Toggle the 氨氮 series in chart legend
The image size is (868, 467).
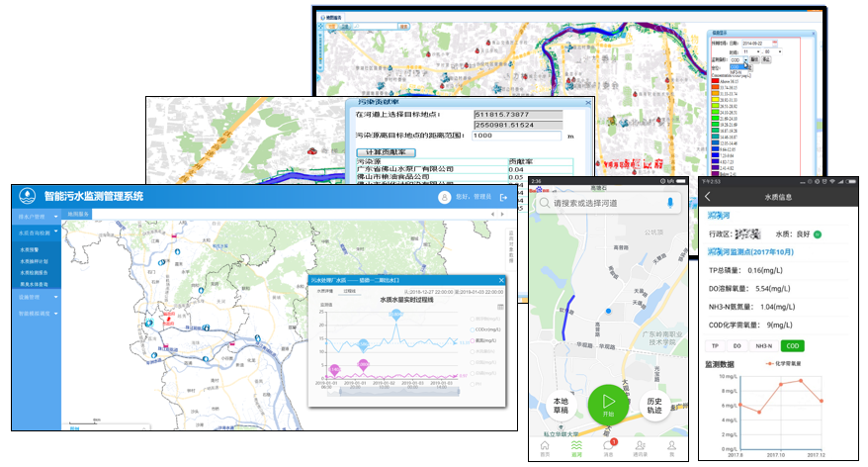(474, 341)
